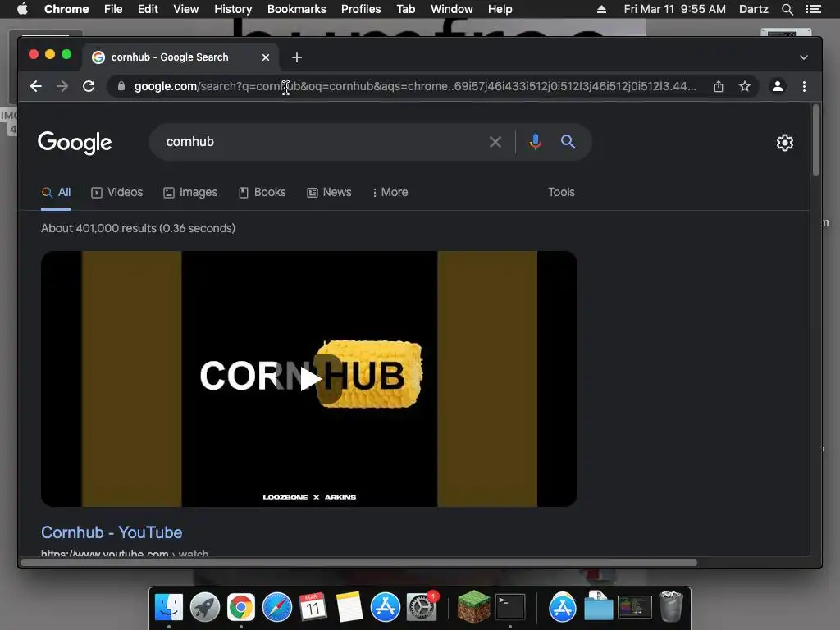Play the Cornhub video preview
Image resolution: width=840 pixels, height=630 pixels.
(x=309, y=379)
